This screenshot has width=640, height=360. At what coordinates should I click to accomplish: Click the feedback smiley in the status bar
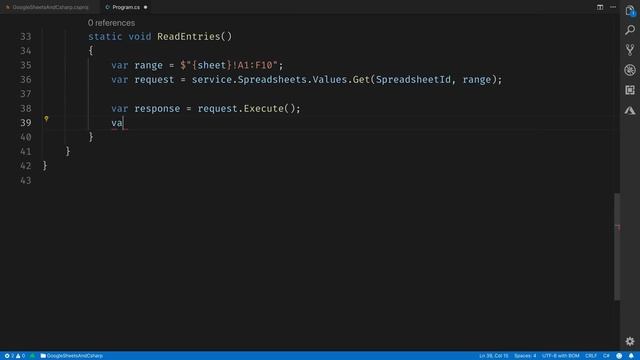619,356
